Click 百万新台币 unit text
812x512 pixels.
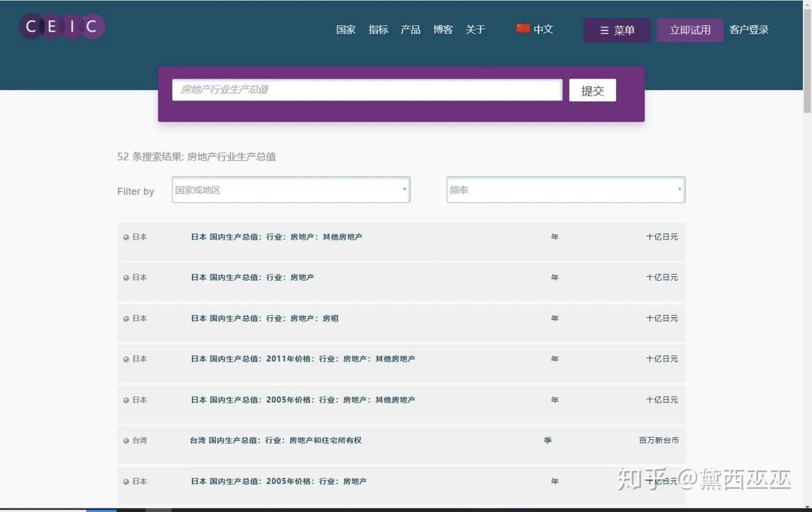[x=659, y=440]
